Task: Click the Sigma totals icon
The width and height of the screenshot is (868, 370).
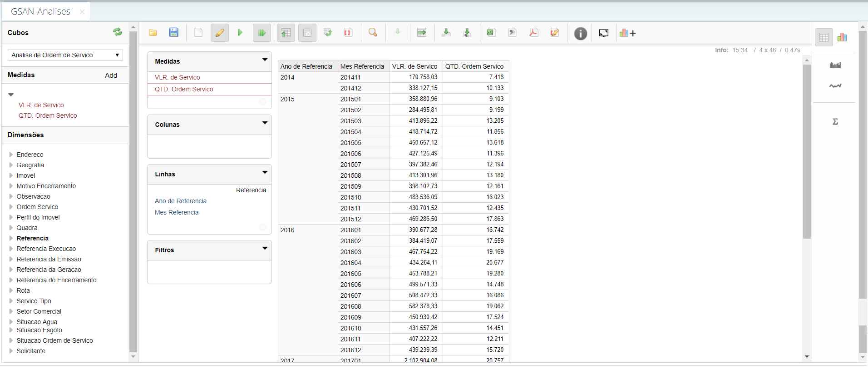Action: [x=835, y=121]
